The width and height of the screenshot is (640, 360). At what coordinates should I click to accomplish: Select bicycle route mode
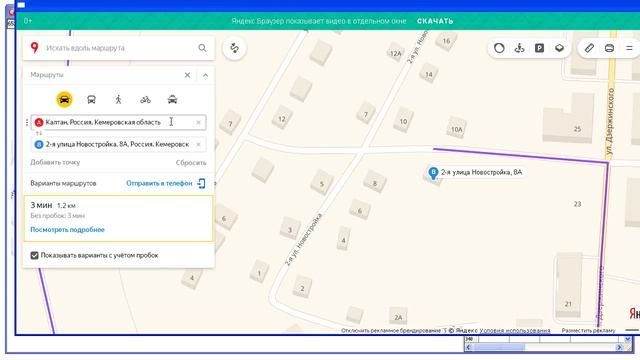pos(145,100)
